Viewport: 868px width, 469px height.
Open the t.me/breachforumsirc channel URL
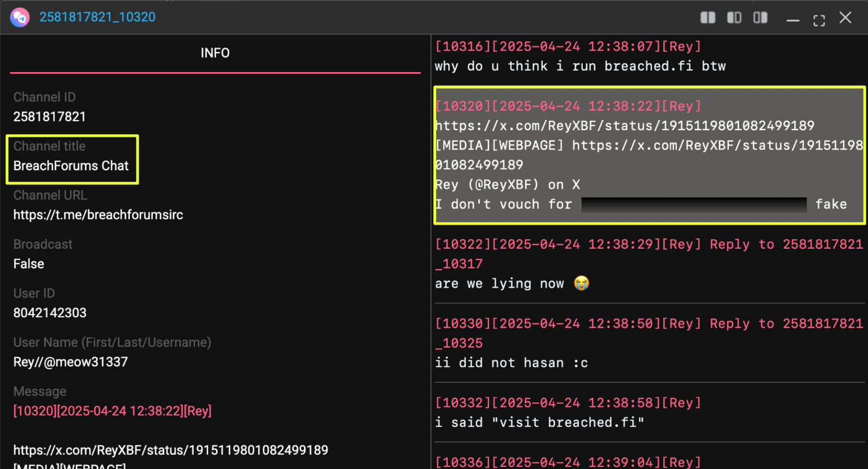[98, 215]
